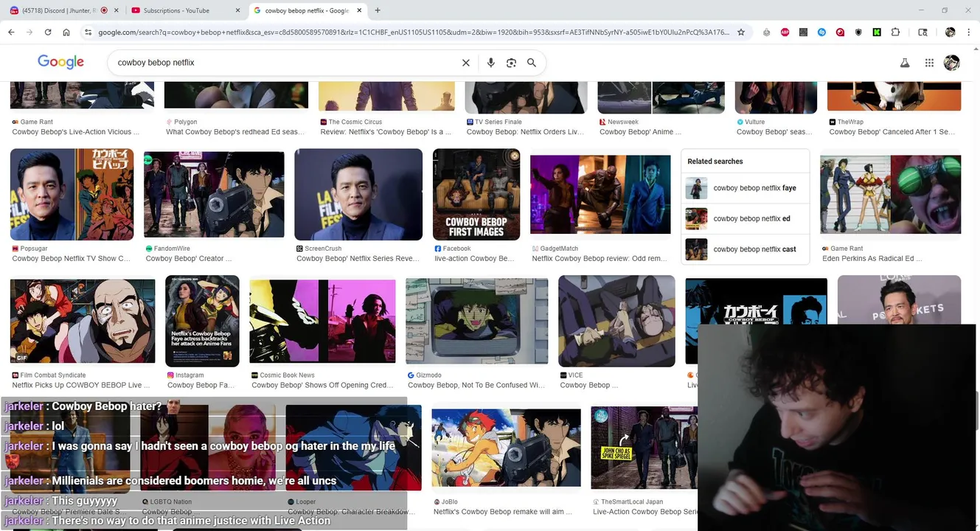Click Vulture Cowboy Bebop result title
980x531 pixels.
774,132
